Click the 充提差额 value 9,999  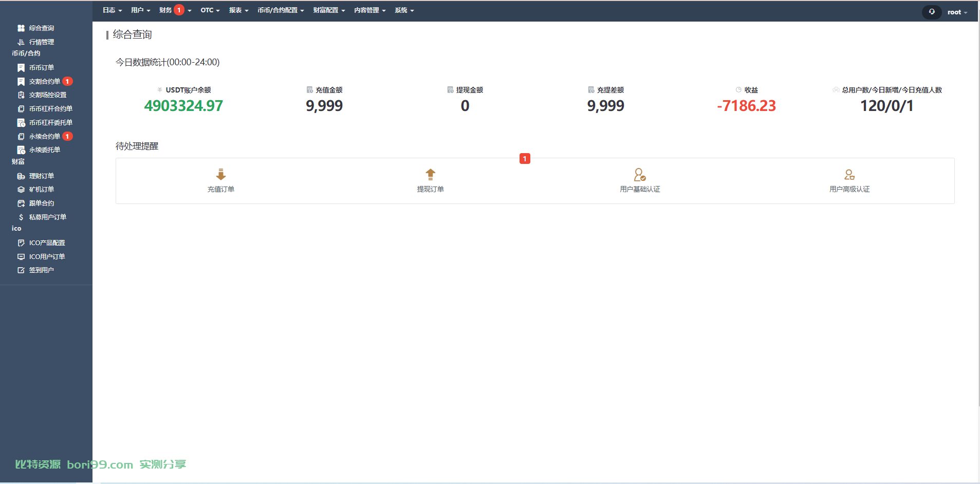pyautogui.click(x=606, y=106)
